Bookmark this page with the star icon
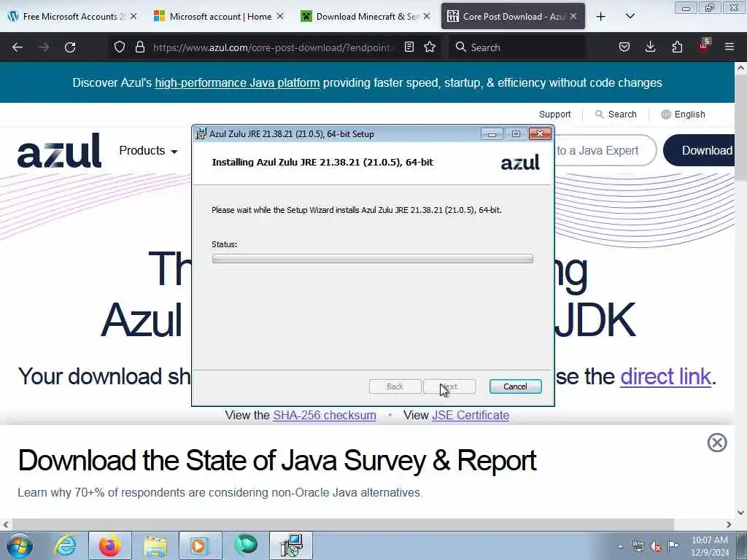Screen dimensions: 747x560 [x=430, y=47]
